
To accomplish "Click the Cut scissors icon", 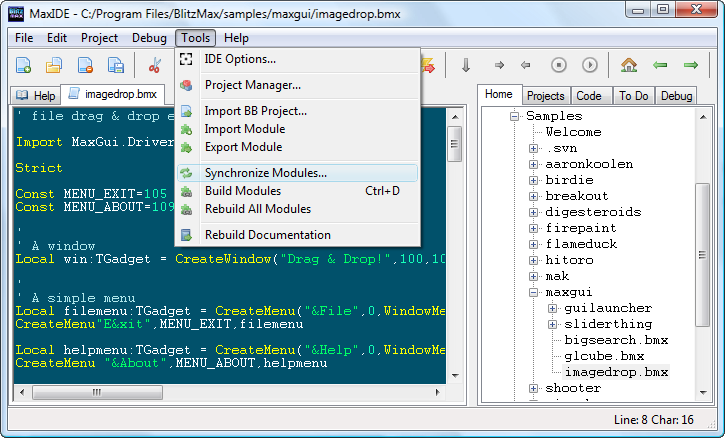I will (155, 65).
